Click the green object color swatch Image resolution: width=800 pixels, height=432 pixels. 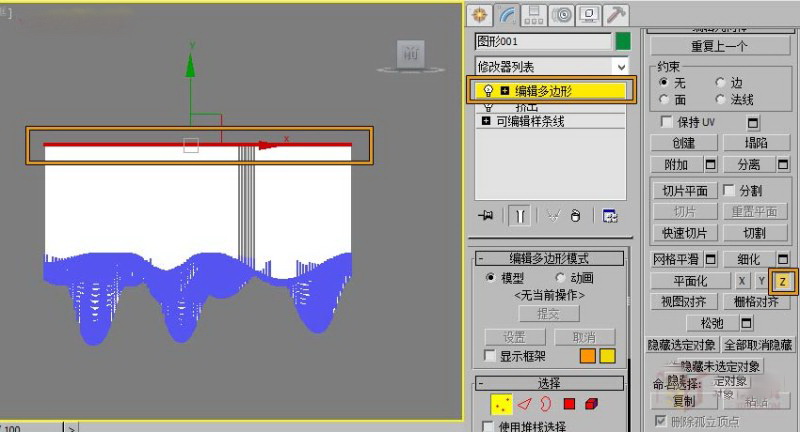pos(623,41)
